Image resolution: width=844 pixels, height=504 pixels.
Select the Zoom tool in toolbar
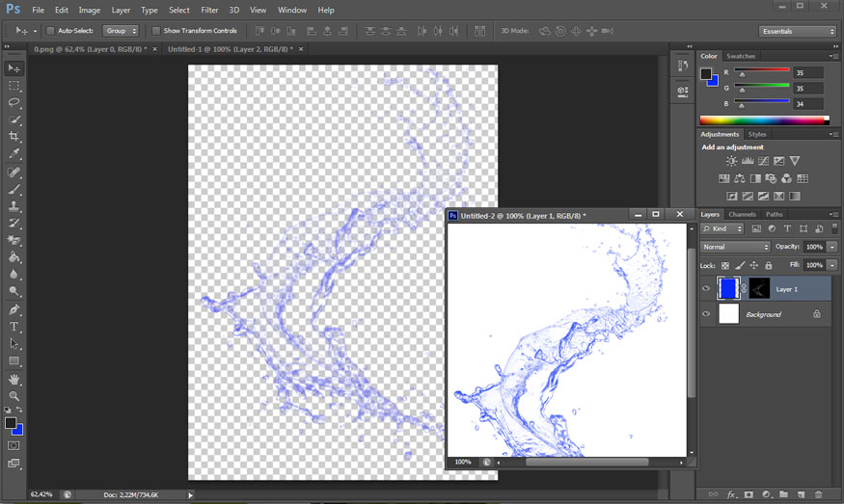coord(14,396)
